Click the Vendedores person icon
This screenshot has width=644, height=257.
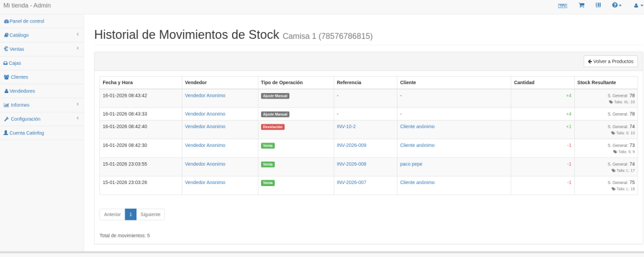[x=6, y=91]
